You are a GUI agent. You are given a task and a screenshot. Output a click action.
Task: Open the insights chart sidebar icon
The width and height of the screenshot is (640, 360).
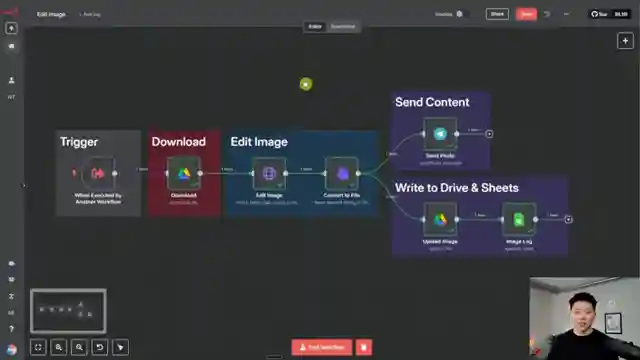11,312
